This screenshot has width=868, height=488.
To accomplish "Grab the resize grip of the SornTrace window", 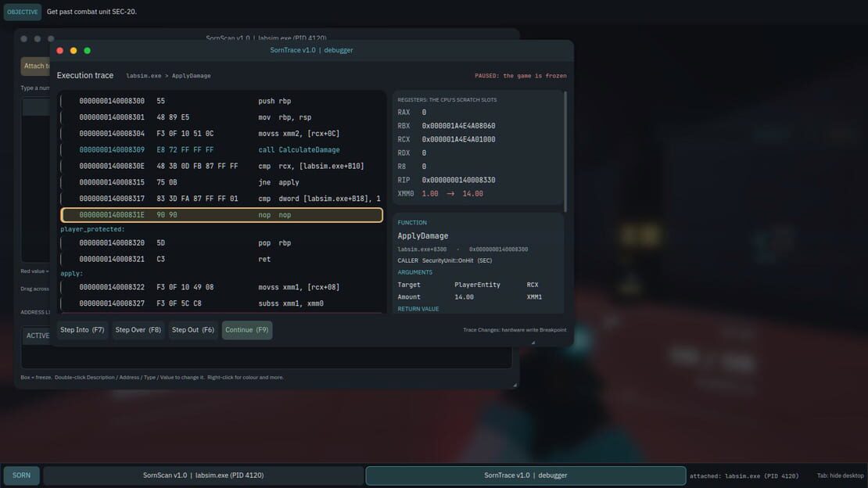I will pos(533,343).
